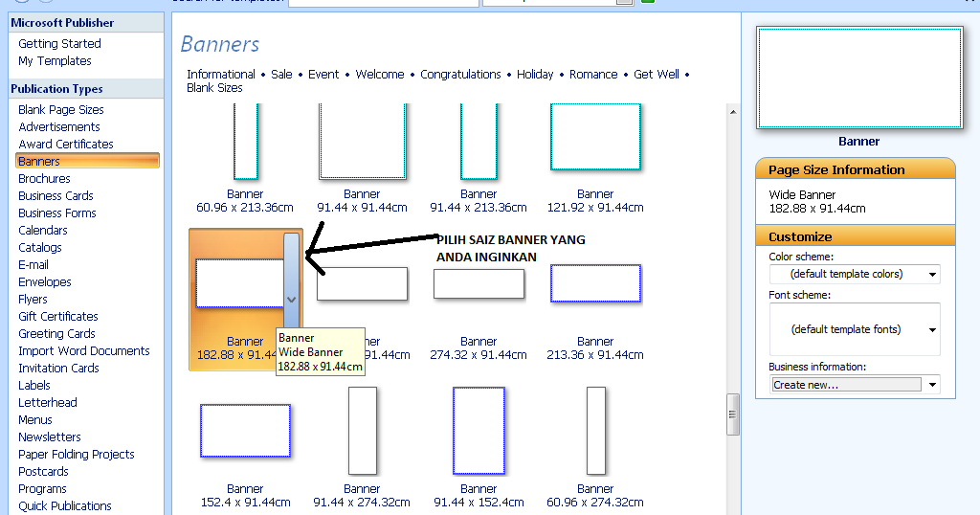The image size is (980, 515).
Task: Jump to Congratulations banners section
Action: pyautogui.click(x=460, y=75)
